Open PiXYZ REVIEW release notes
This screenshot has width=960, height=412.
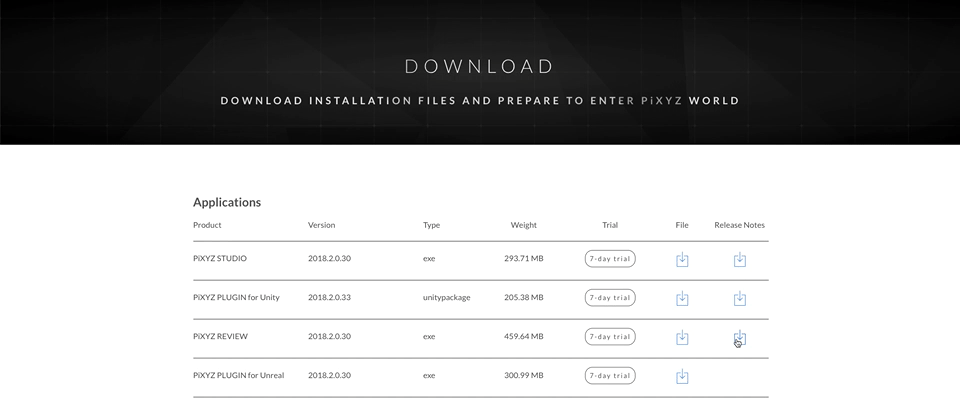click(740, 337)
